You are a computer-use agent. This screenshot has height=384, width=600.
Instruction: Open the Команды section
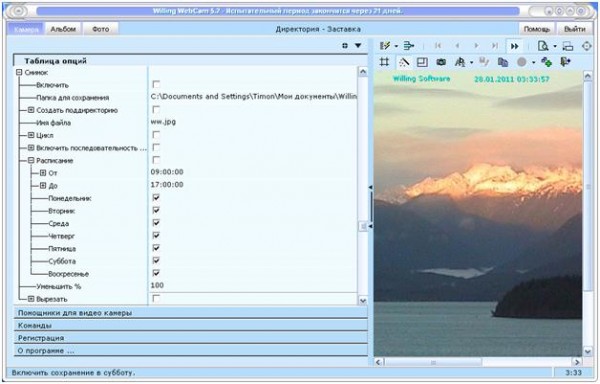[191, 325]
